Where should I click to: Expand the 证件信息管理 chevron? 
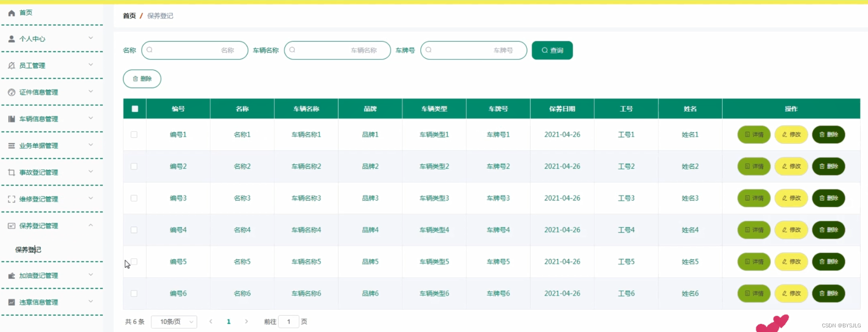click(x=91, y=92)
